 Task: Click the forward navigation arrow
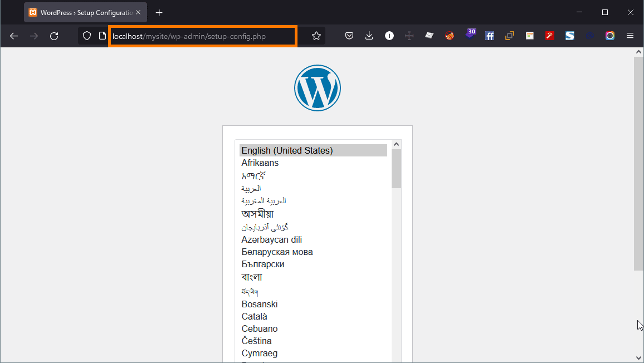pyautogui.click(x=33, y=36)
